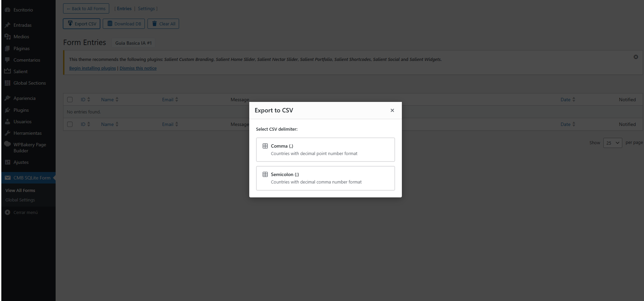Switch to the Settings tab
The height and width of the screenshot is (301, 644).
(x=146, y=8)
